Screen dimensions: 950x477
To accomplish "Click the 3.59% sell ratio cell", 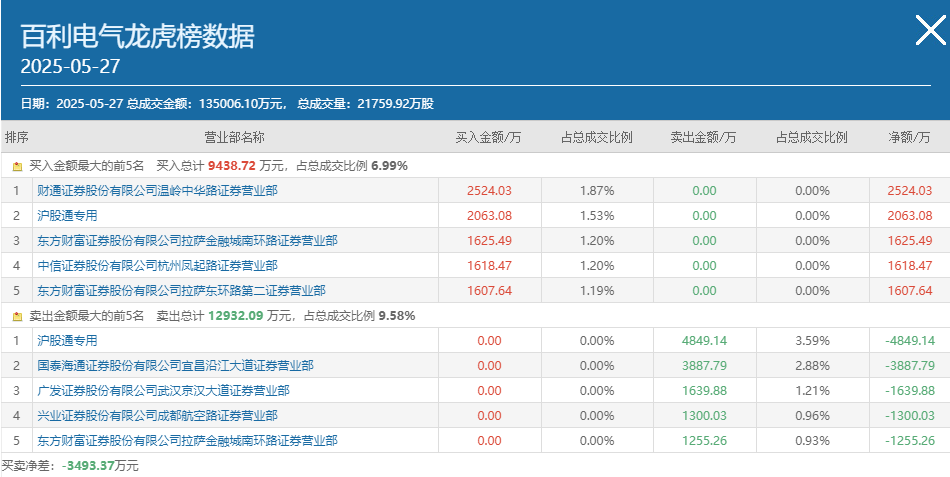I will 812,341.
